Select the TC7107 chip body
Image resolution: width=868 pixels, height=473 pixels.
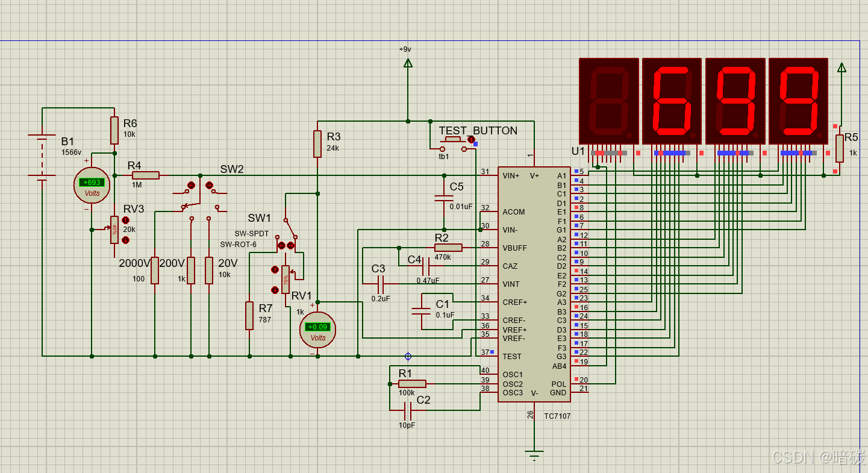coord(534,284)
